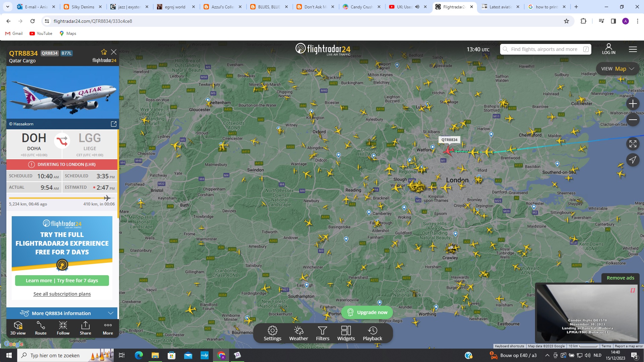This screenshot has width=644, height=362.
Task: Click the flight progress bar
Action: pos(62,198)
